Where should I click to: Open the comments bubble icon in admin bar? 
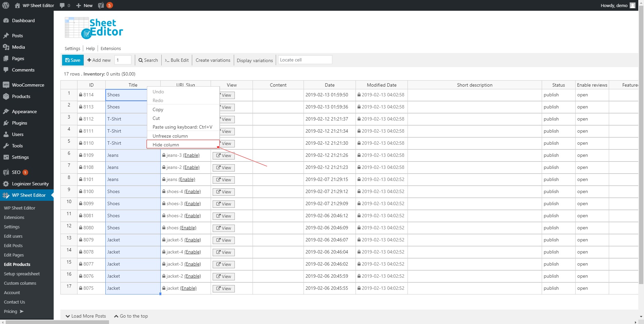tap(62, 5)
